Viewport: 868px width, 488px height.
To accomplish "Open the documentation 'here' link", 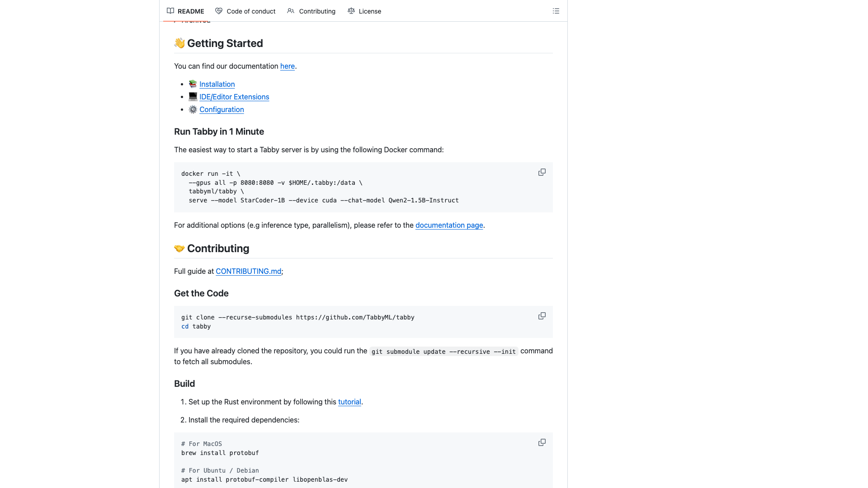I will [288, 66].
